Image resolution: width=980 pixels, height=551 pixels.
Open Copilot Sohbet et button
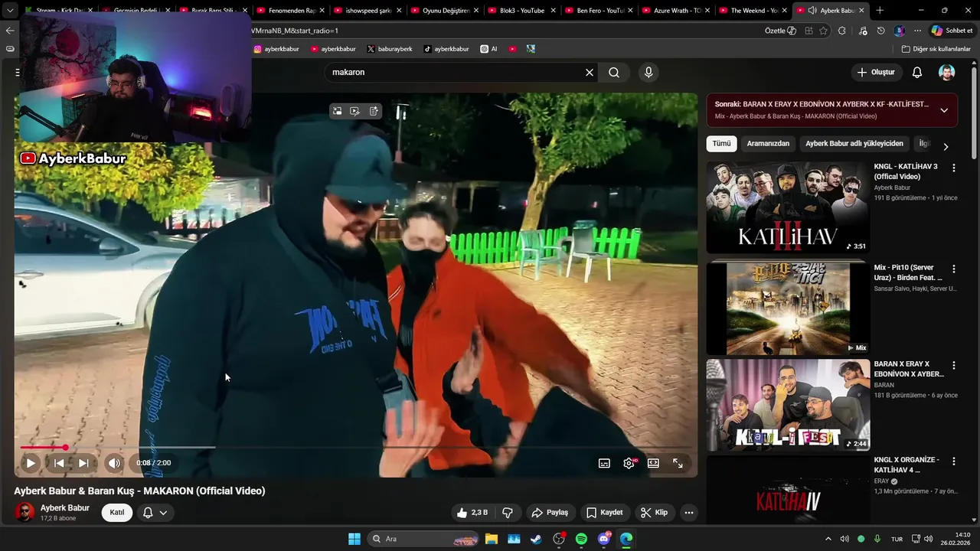coord(952,31)
